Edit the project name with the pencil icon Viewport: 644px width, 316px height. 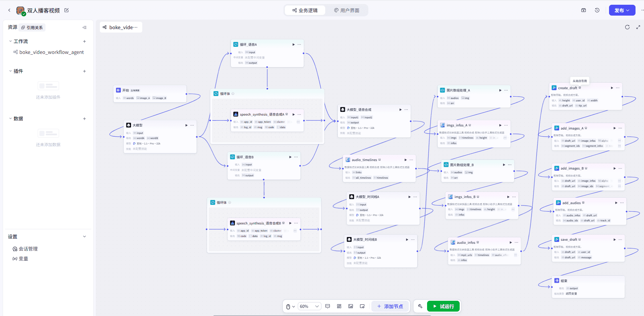(x=67, y=10)
